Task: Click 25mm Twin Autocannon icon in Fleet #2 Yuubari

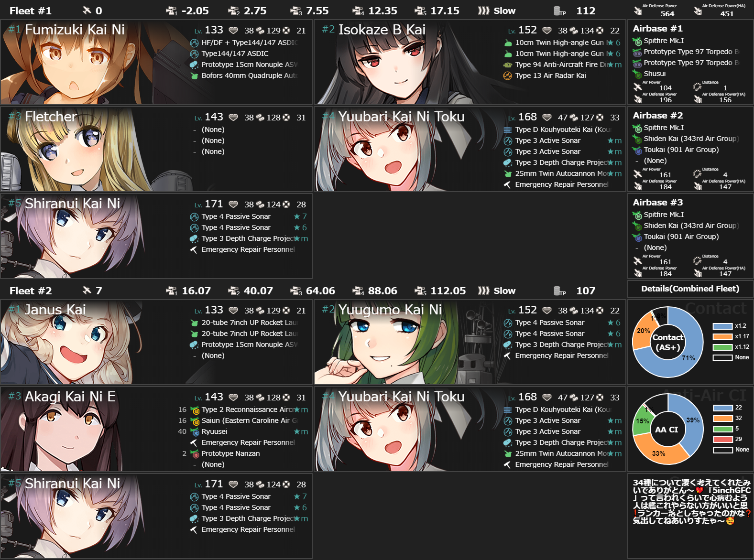Action: click(508, 453)
